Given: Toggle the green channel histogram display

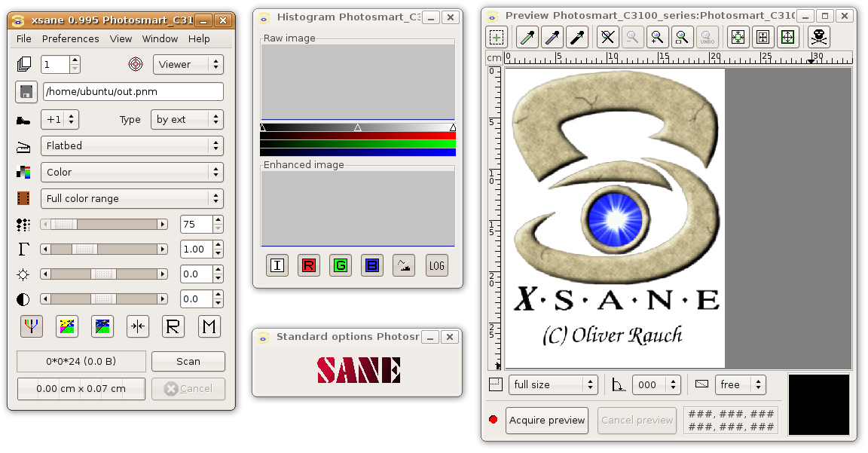Looking at the screenshot, I should 341,265.
